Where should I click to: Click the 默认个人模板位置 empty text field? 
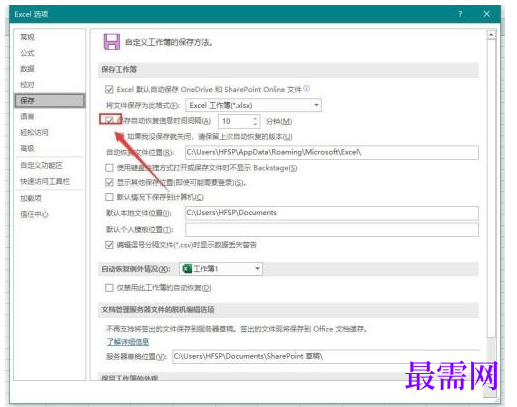pyautogui.click(x=332, y=230)
